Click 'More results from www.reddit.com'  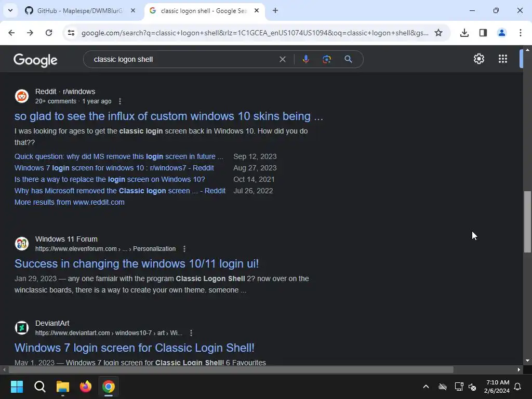click(x=69, y=202)
